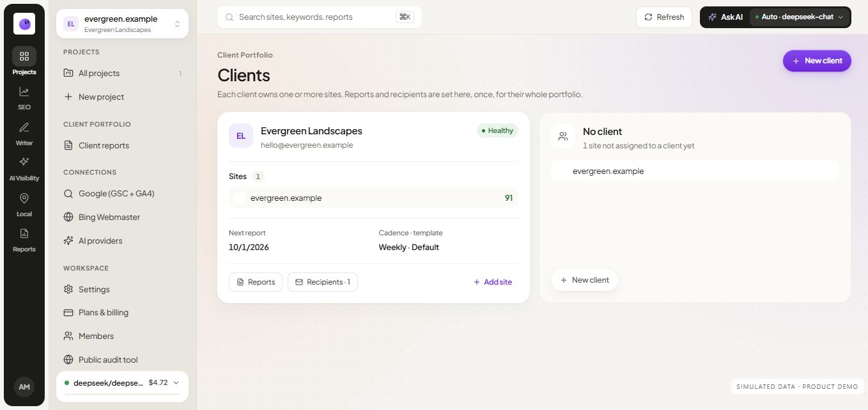This screenshot has width=868, height=410.
Task: Click the All projects count 1
Action: [x=180, y=74]
